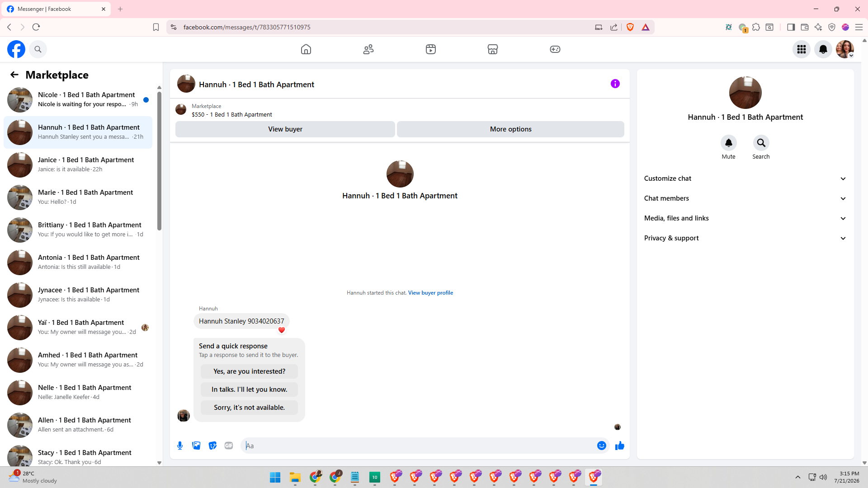Open the Facebook menu grid icon
Screen dimensions: 868x488
point(802,49)
